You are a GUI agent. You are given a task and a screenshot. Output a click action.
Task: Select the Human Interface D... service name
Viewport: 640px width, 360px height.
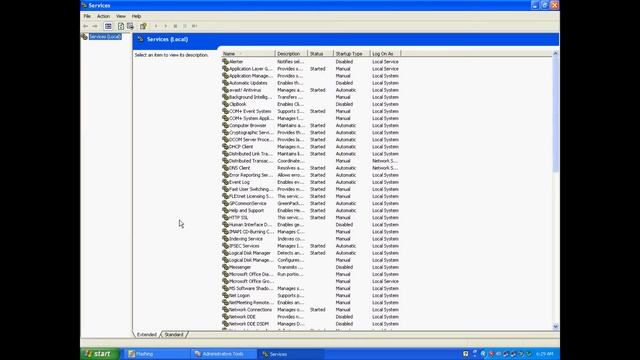coord(250,224)
